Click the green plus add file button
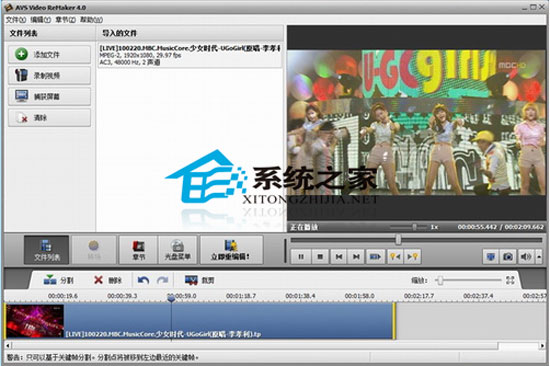The image size is (550, 366). 49,54
